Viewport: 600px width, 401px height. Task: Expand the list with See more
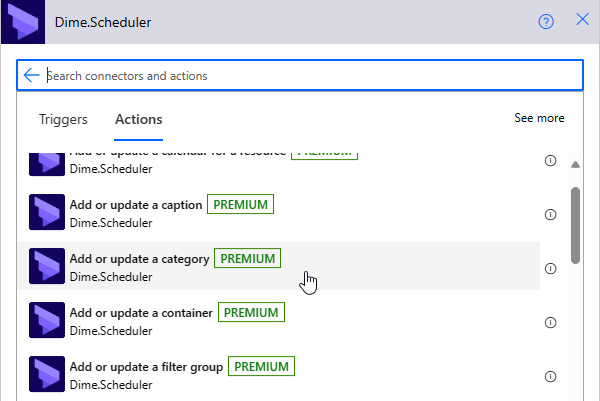pyautogui.click(x=539, y=118)
